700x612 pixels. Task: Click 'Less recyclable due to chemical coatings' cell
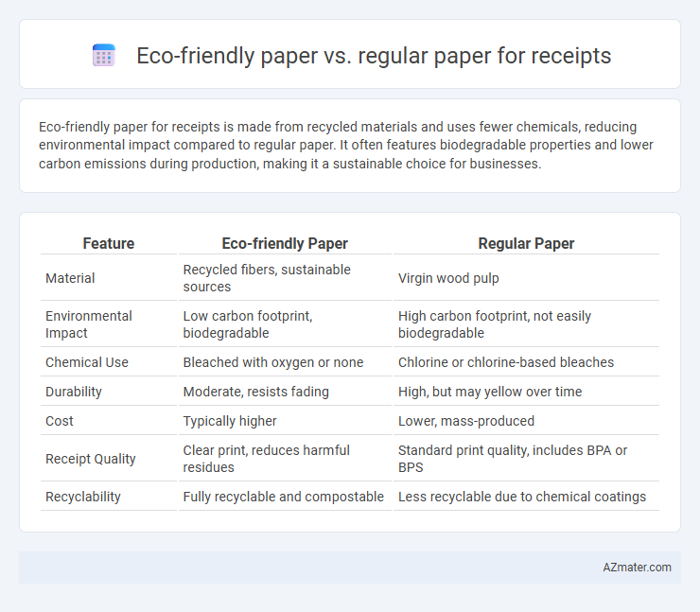pyautogui.click(x=526, y=497)
